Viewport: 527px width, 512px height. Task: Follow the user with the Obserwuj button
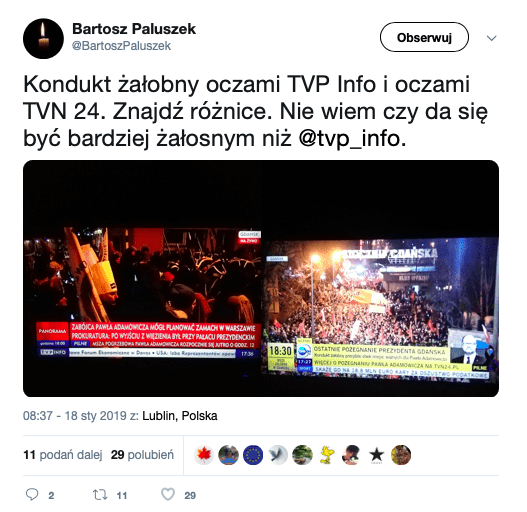point(424,37)
